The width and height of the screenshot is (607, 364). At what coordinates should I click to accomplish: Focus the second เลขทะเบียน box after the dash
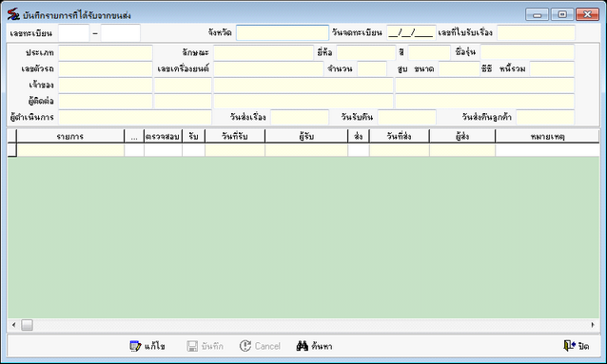click(121, 33)
